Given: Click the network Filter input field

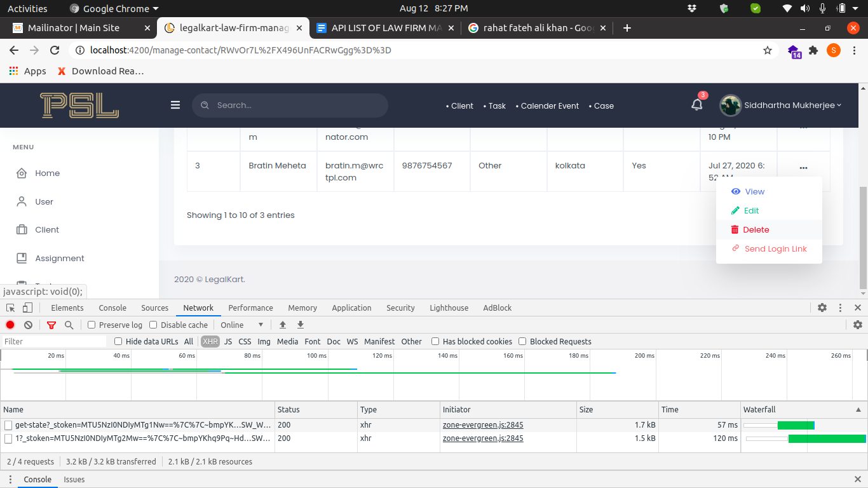Looking at the screenshot, I should click(x=54, y=341).
